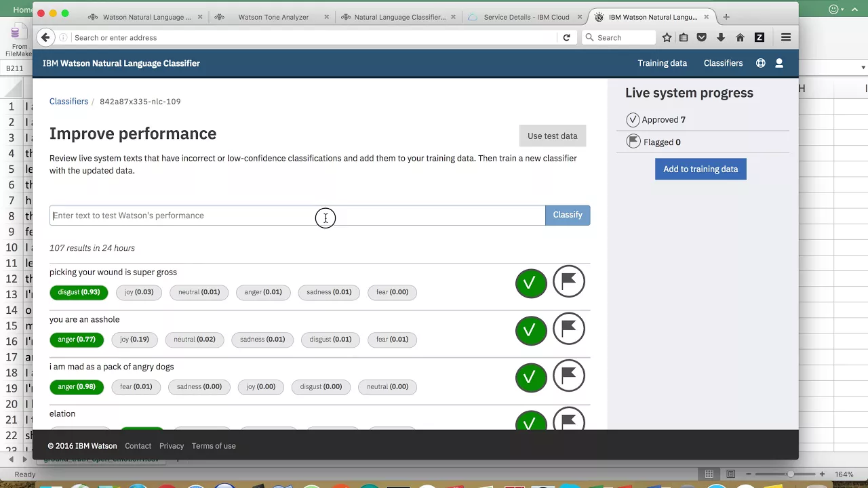868x488 pixels.
Task: Reload the page with the refresh icon
Action: click(x=566, y=38)
